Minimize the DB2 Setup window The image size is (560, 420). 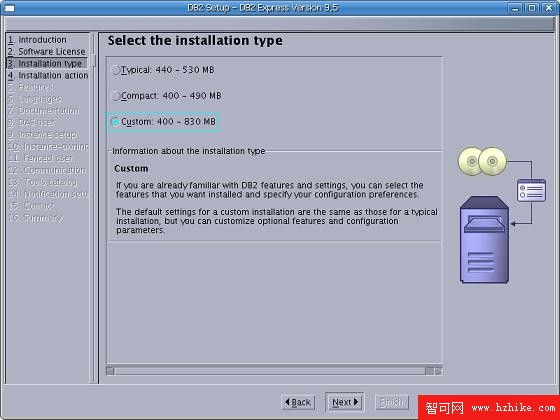pos(515,8)
